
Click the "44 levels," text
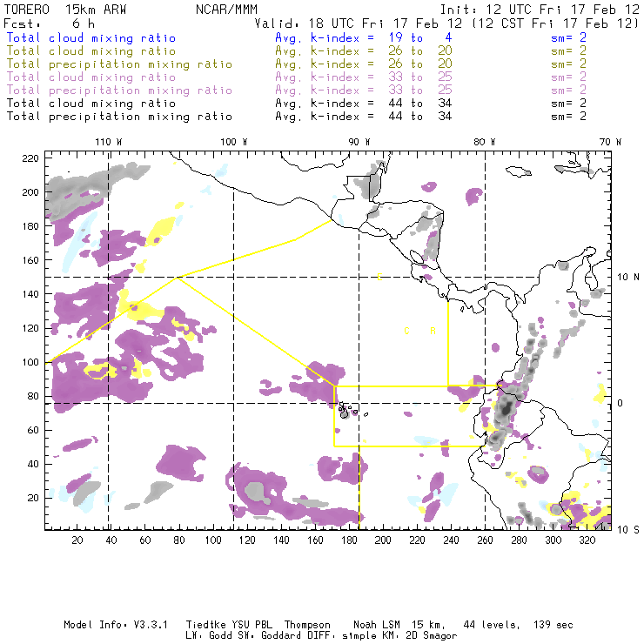tap(492, 625)
